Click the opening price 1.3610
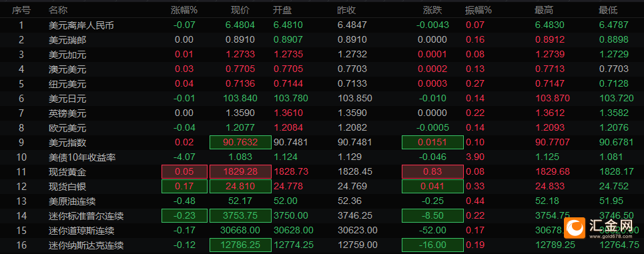The width and height of the screenshot is (644, 254). click(x=288, y=113)
